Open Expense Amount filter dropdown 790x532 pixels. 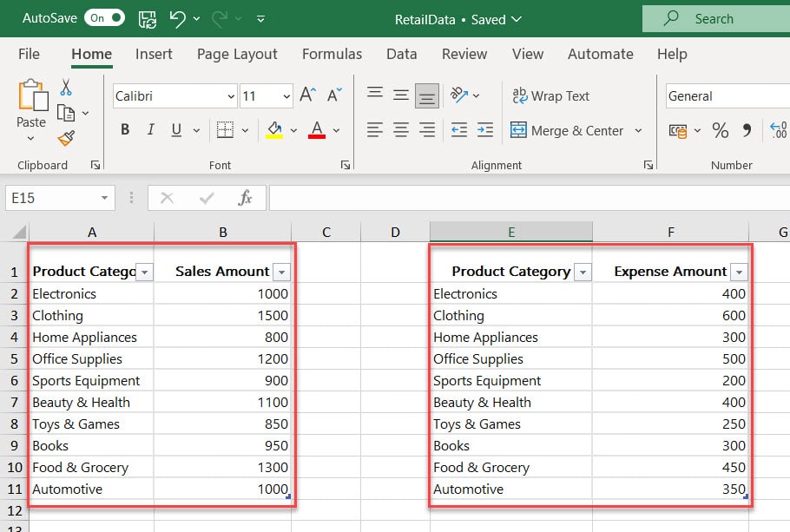[x=739, y=272]
